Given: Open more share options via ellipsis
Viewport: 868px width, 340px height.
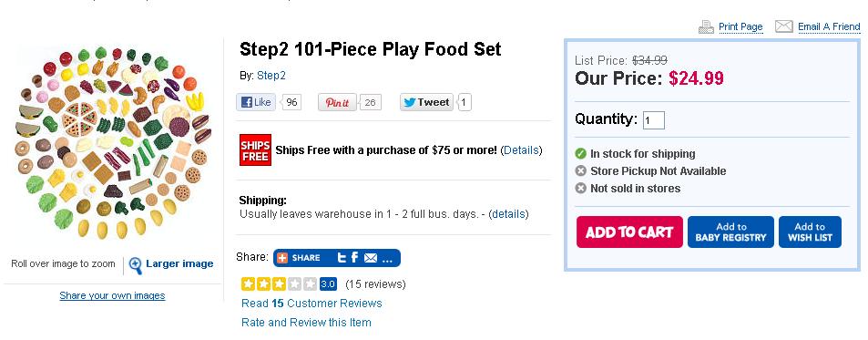Looking at the screenshot, I should coord(387,259).
